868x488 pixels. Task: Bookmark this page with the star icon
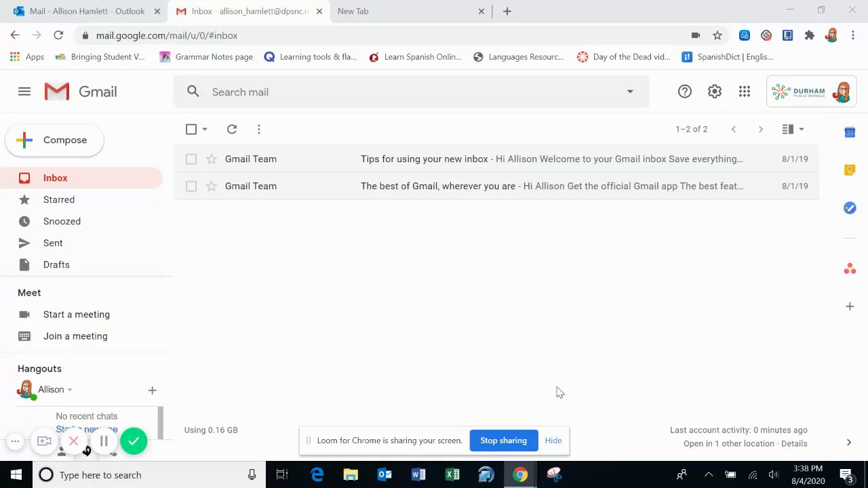(x=717, y=35)
